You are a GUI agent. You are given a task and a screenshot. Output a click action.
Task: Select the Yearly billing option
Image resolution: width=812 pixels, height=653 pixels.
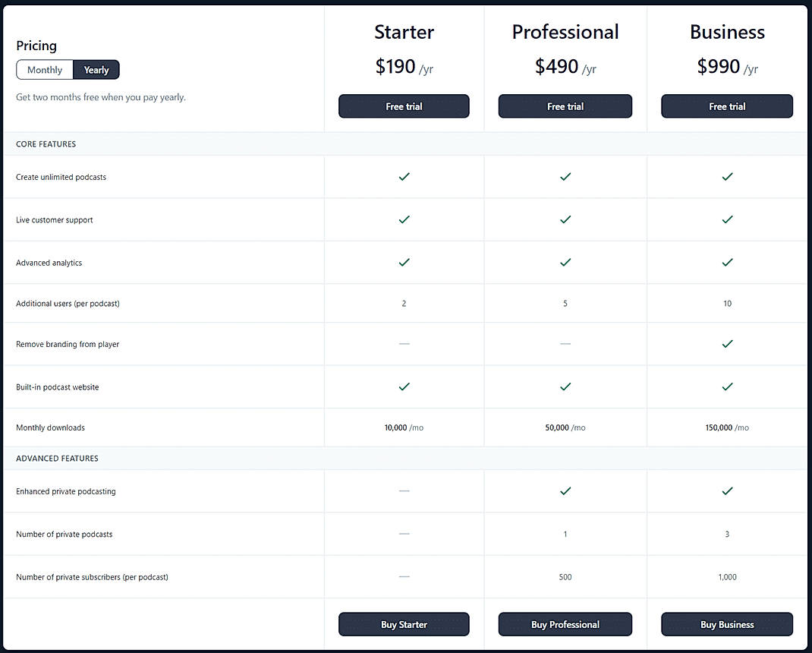pos(96,69)
